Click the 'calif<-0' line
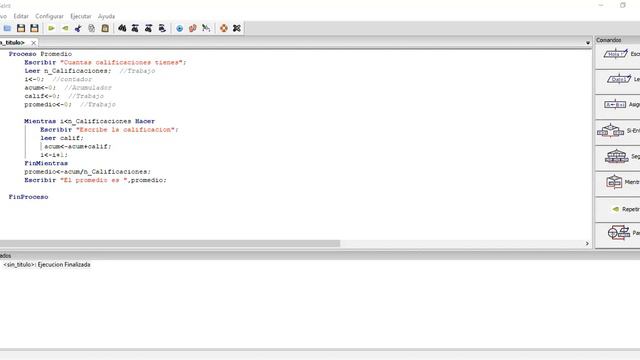640x360 pixels. (x=42, y=96)
